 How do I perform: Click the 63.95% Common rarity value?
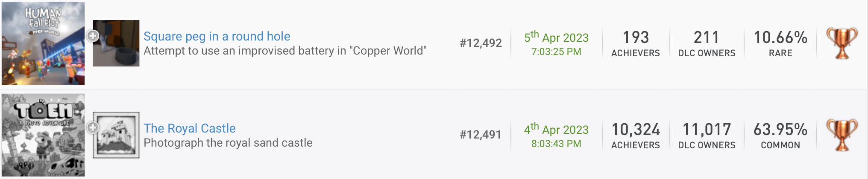tap(780, 135)
